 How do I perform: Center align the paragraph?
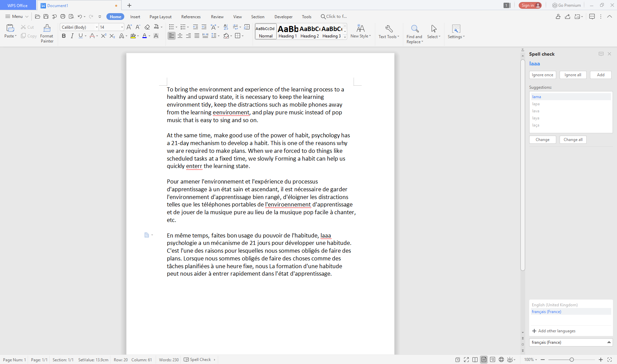[x=180, y=36]
